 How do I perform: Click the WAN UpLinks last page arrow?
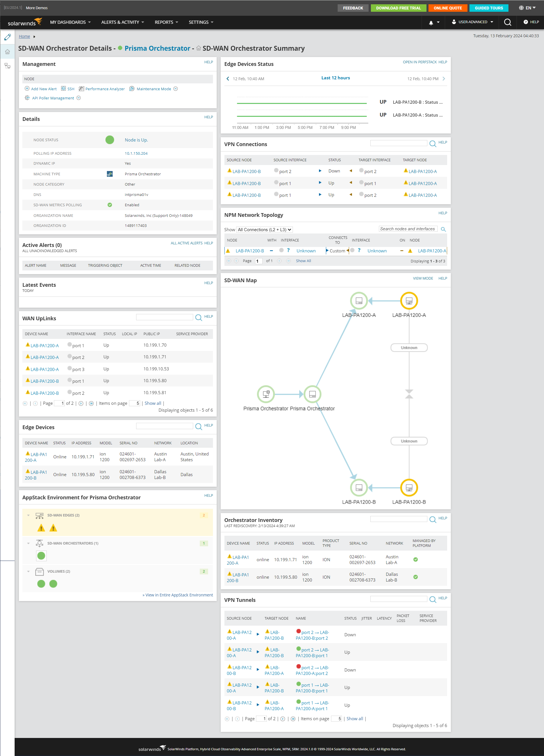[x=91, y=403]
